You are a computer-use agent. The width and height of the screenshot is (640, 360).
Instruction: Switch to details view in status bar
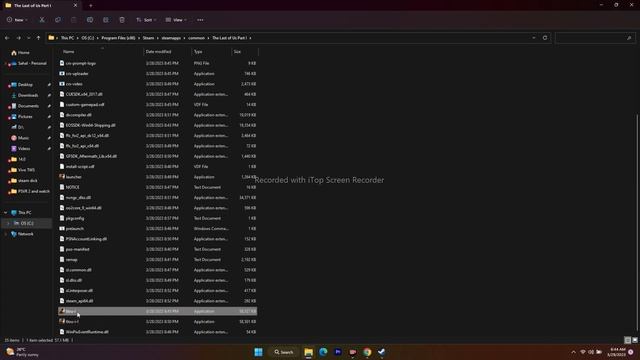[628, 340]
